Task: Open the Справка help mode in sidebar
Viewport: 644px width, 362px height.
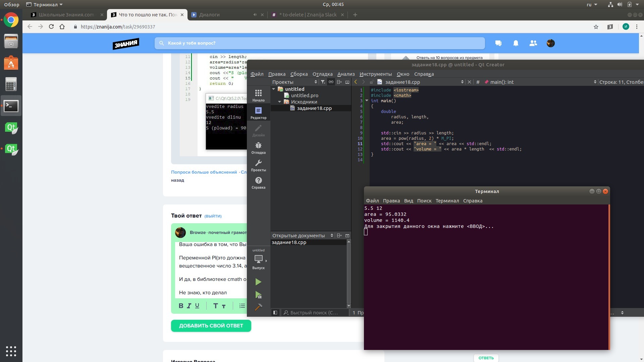Action: pos(258,183)
